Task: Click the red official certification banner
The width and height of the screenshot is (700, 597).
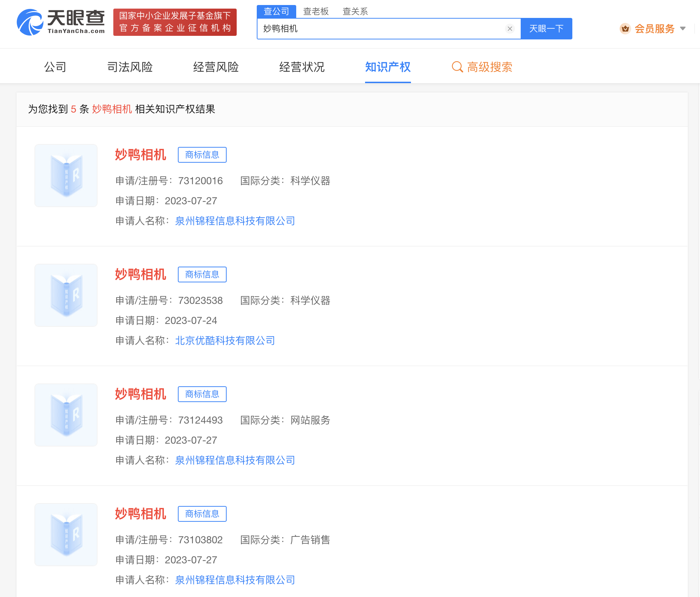Action: coord(175,22)
